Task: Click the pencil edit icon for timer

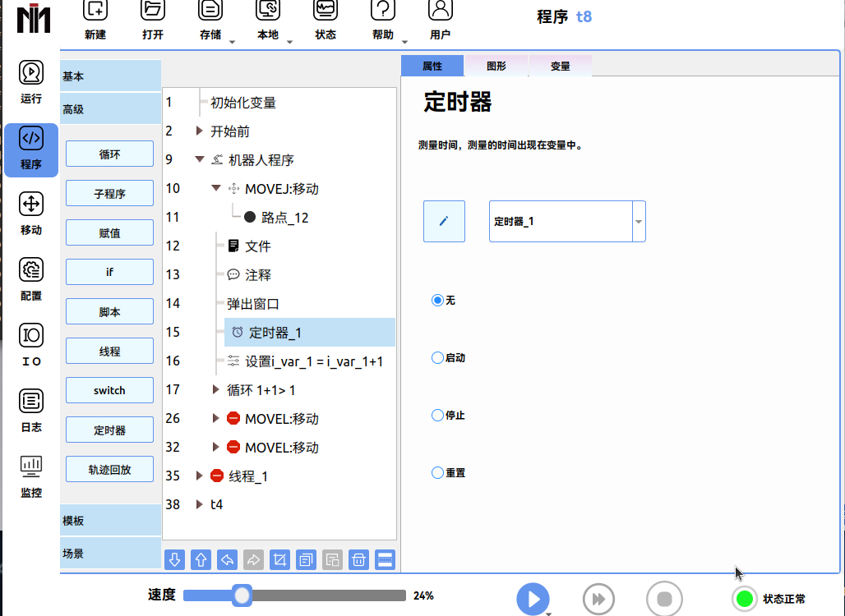Action: 444,221
